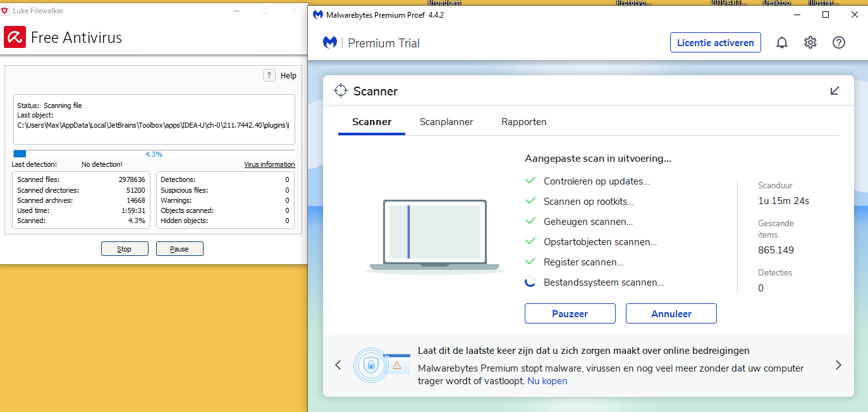
Task: Pause the Luke Filewalker scan
Action: [180, 249]
